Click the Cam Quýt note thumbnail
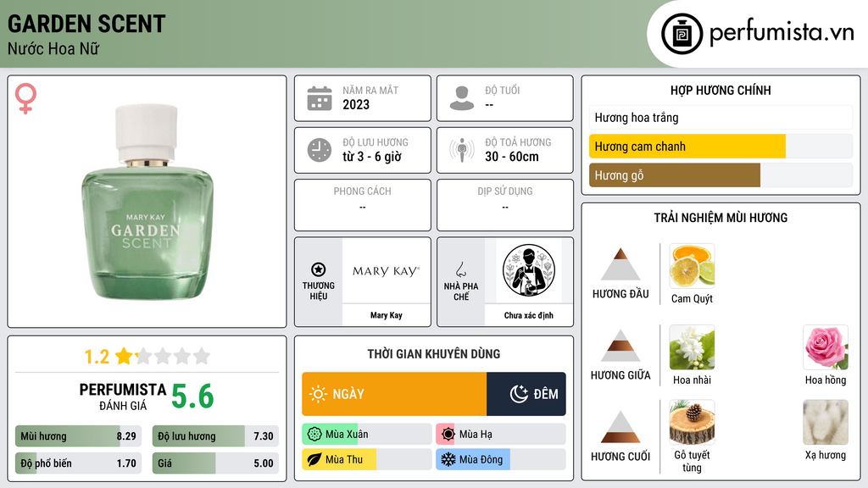 tap(692, 266)
